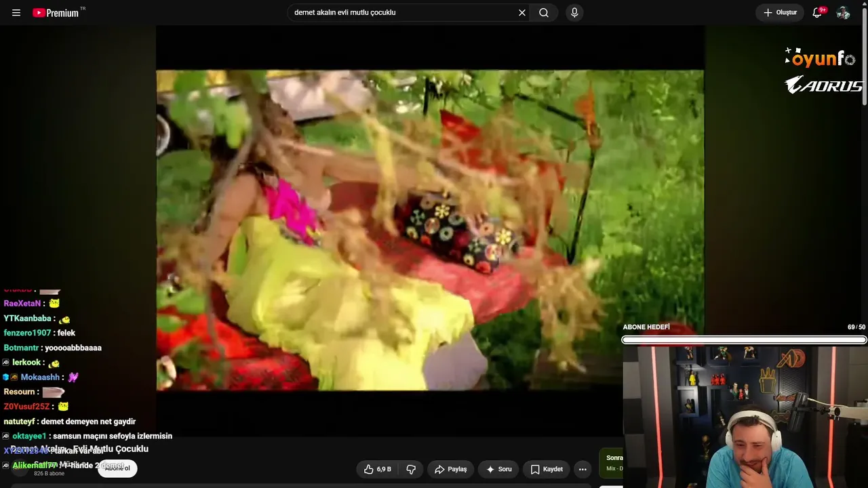Open the Oluştur create menu
868x488 pixels.
coord(780,13)
